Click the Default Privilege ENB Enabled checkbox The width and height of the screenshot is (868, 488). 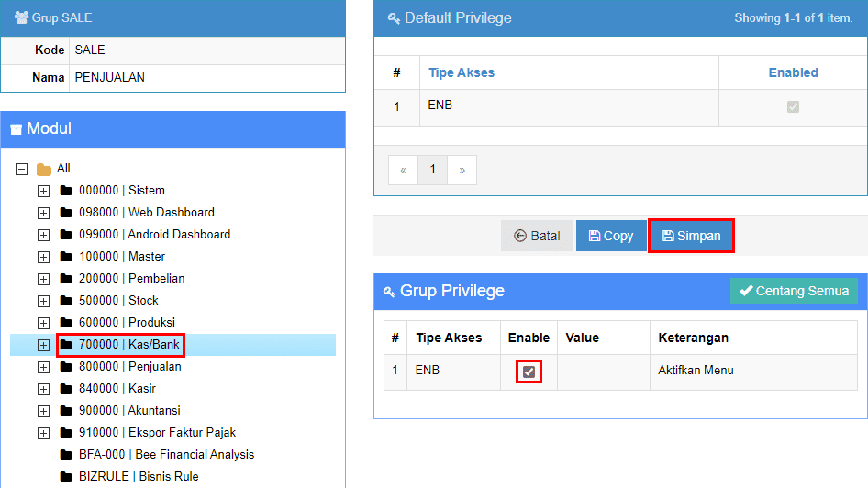click(793, 107)
